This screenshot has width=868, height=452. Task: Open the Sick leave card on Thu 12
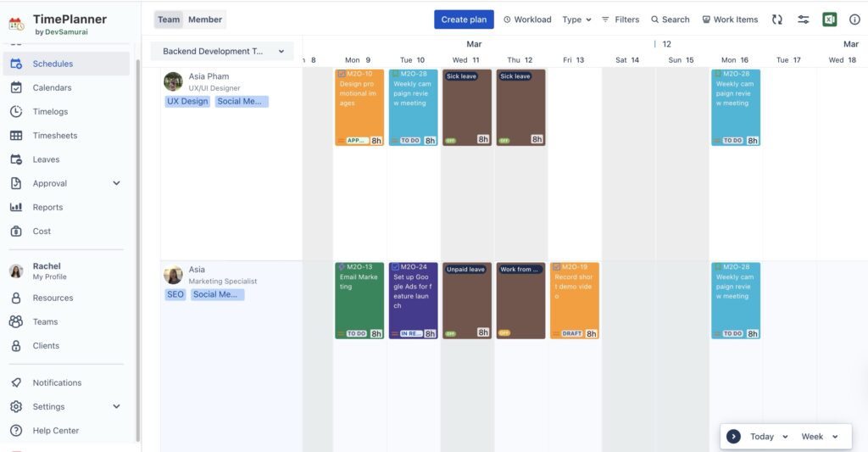[520, 108]
